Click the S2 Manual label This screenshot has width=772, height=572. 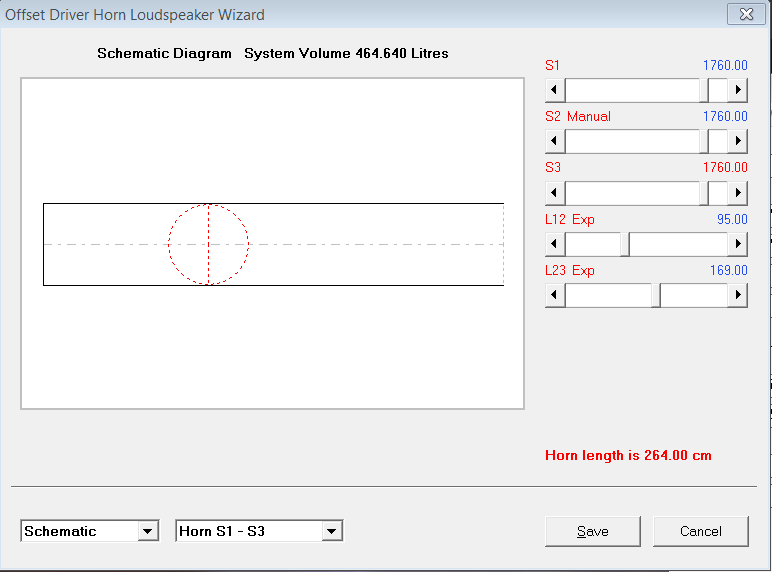tap(578, 117)
